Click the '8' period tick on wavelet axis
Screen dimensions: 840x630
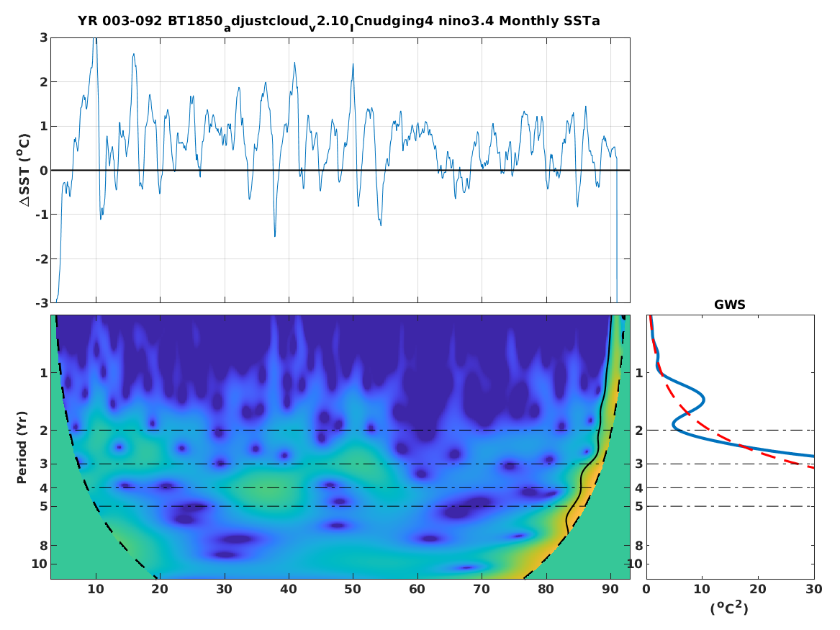pyautogui.click(x=44, y=545)
